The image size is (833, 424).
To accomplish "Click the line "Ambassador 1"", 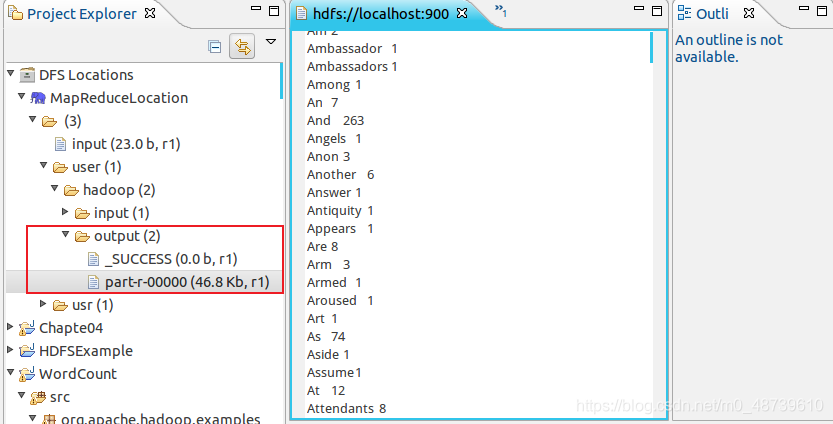I will point(352,48).
